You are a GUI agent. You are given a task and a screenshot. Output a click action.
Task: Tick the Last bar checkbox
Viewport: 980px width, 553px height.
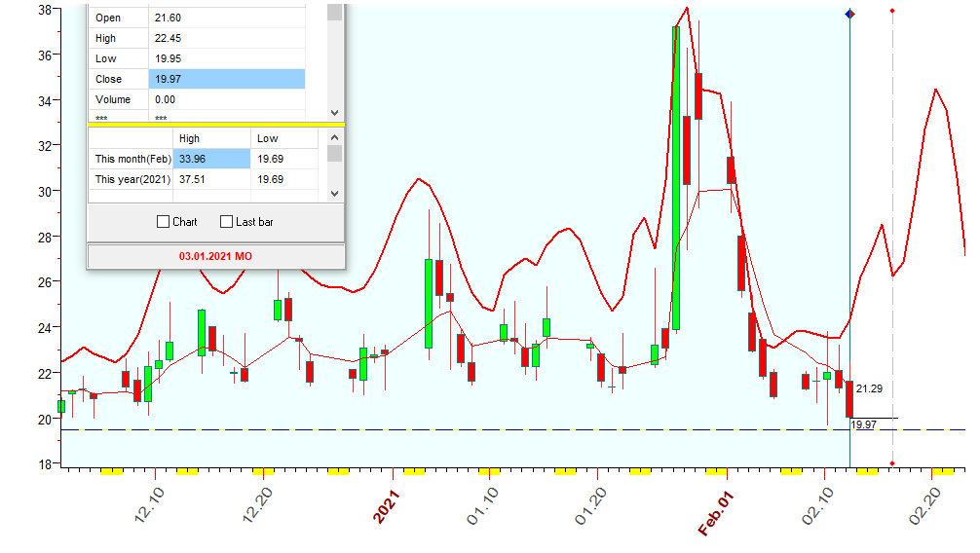(227, 222)
